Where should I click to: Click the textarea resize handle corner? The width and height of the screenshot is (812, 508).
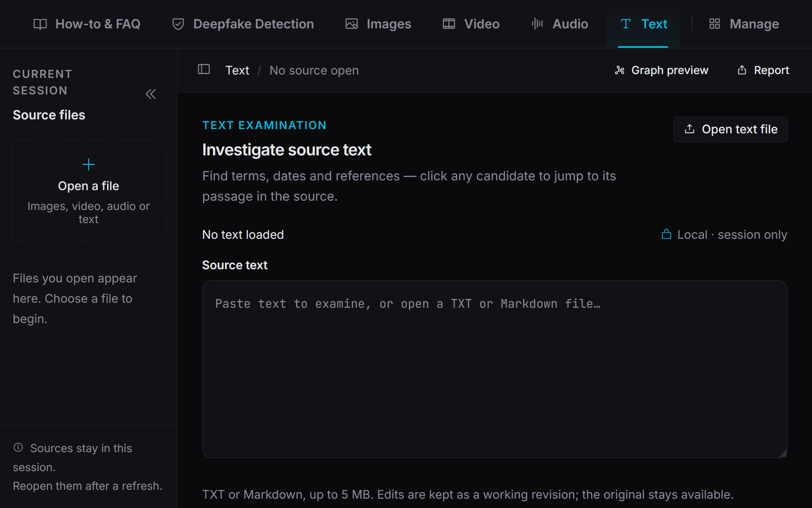click(783, 453)
